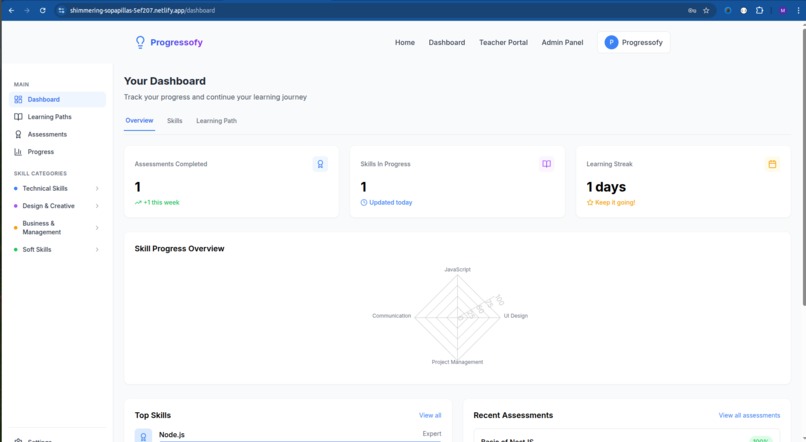Click the Recent Assessments heading
Screen dimensions: 806x442
coord(513,415)
